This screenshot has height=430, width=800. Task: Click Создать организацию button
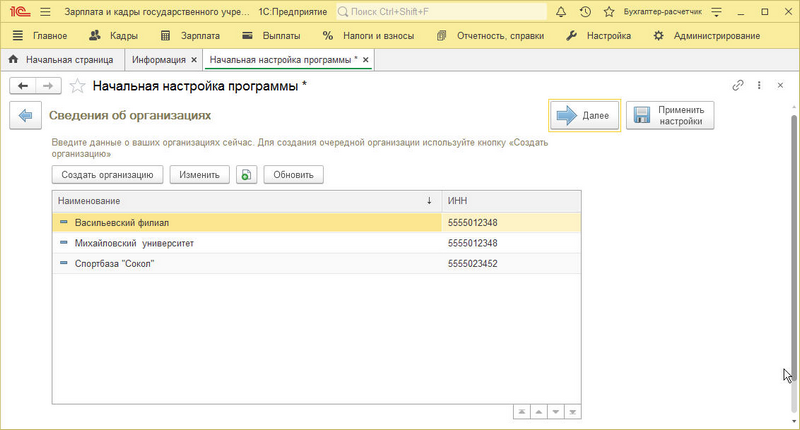(107, 175)
